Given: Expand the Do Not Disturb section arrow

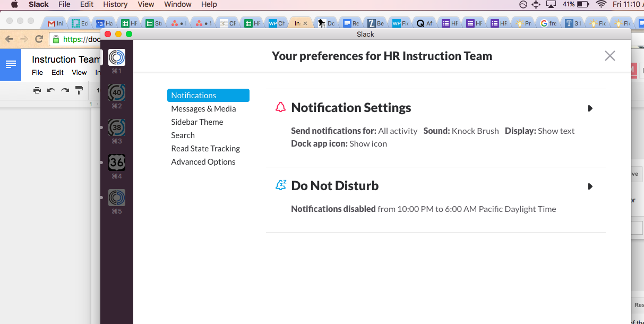Looking at the screenshot, I should (x=590, y=186).
